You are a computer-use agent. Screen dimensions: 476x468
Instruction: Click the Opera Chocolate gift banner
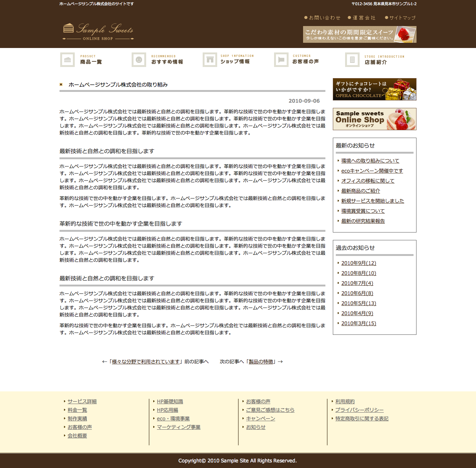[374, 89]
